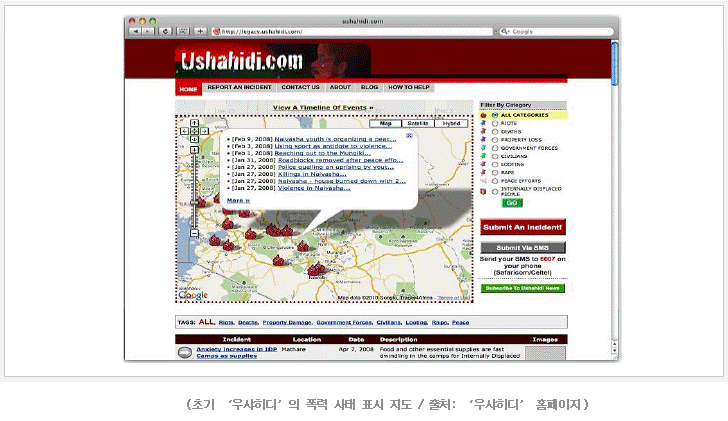This screenshot has width=728, height=421.
Task: Click the green GO filter button
Action: point(512,203)
